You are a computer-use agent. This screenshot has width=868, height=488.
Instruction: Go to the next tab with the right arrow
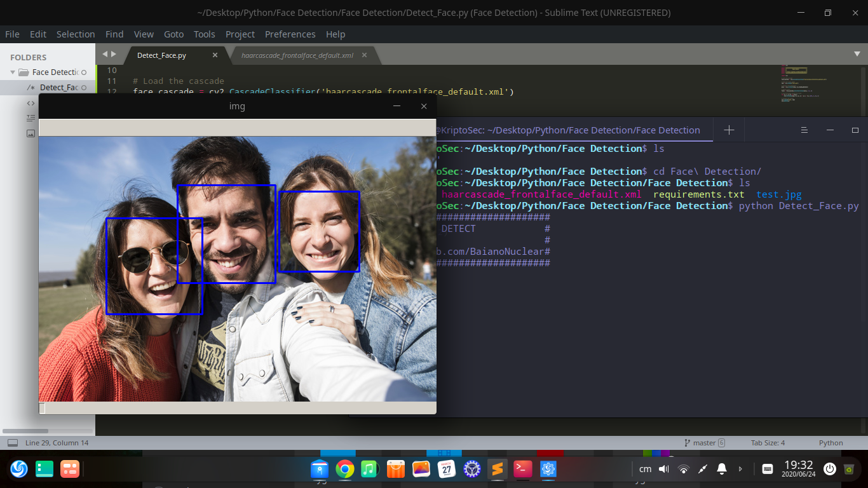coord(114,55)
